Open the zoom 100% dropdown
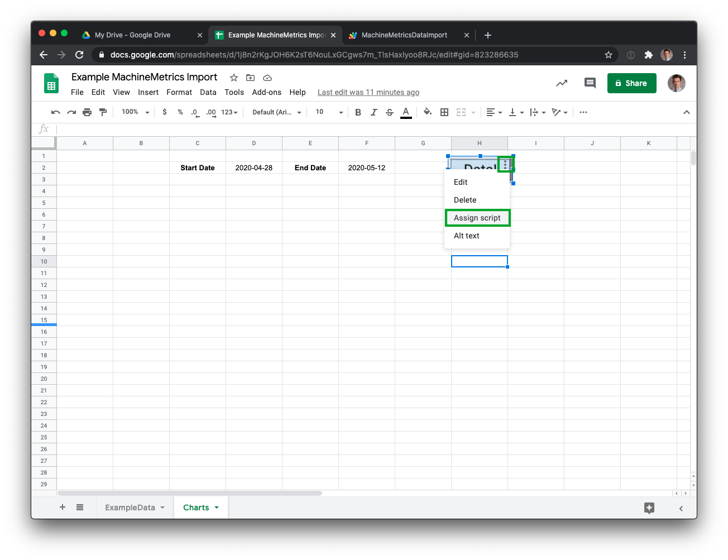Screen dimensions: 728x560 coord(135,112)
